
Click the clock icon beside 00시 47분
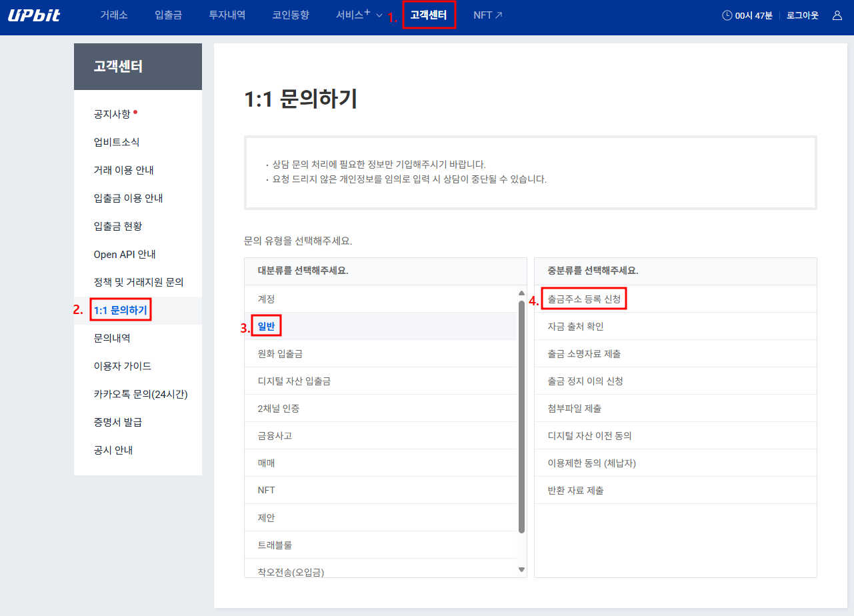click(x=727, y=15)
